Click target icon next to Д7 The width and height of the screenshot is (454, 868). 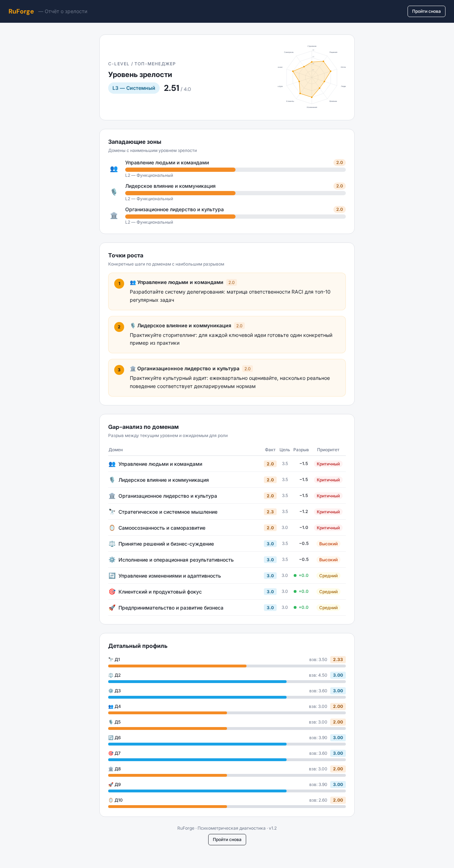111,753
